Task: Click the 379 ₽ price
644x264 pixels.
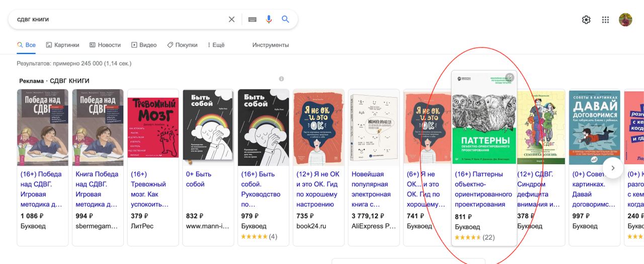Action: coord(139,216)
